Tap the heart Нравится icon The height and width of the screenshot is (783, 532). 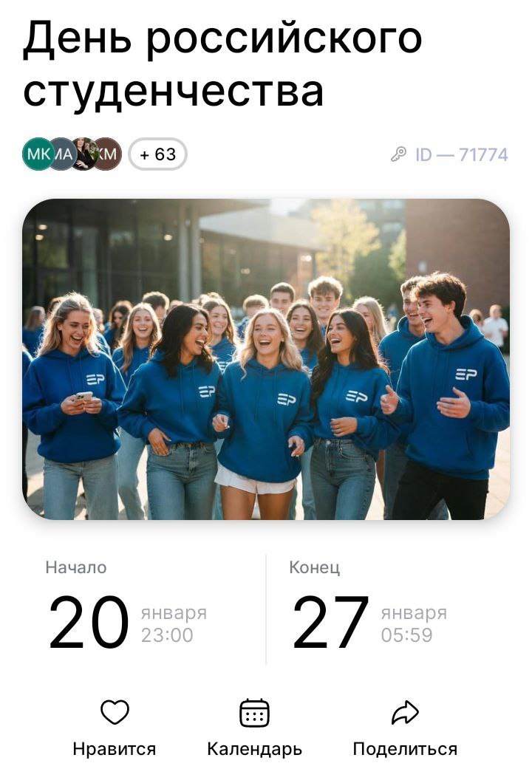pos(115,712)
